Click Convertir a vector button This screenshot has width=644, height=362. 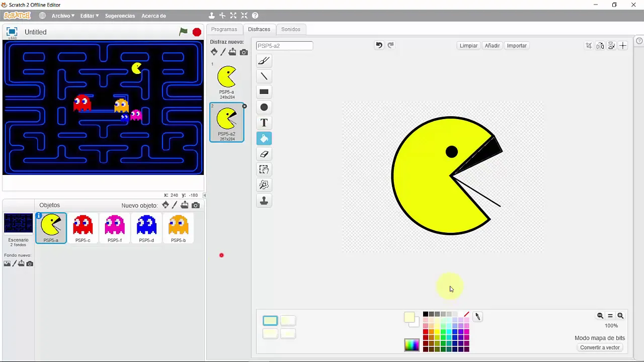[600, 347]
